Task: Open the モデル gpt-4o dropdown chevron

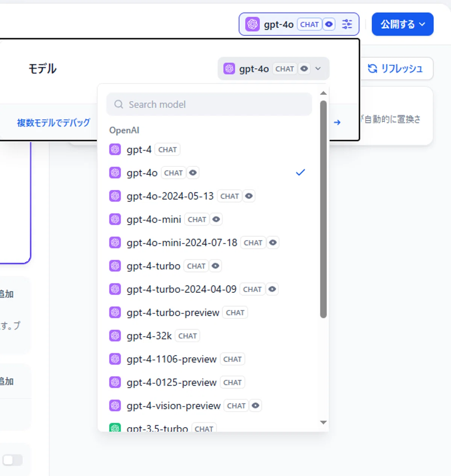Action: 318,69
